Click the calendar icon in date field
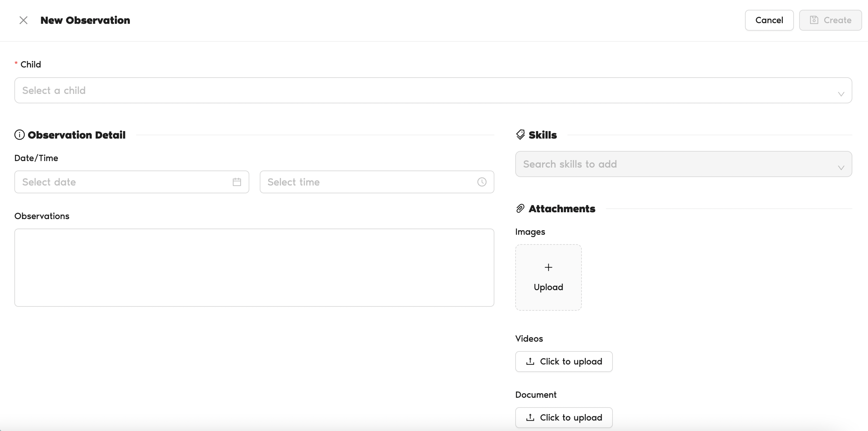Image resolution: width=868 pixels, height=431 pixels. [x=237, y=182]
